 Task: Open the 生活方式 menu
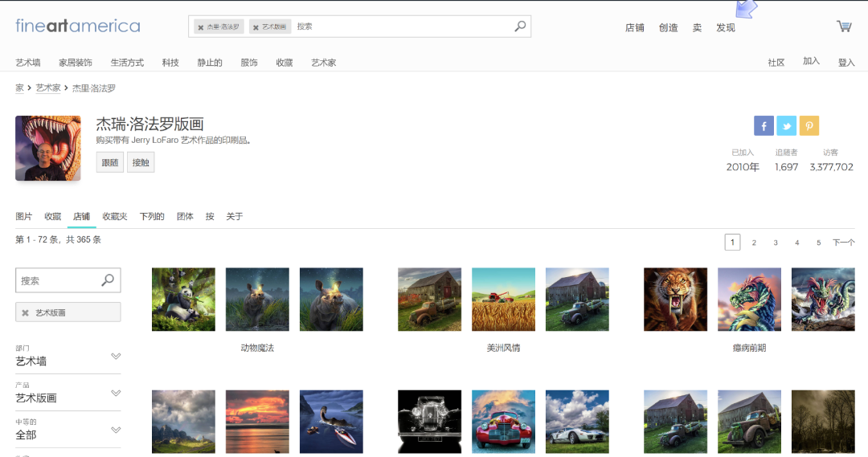127,63
